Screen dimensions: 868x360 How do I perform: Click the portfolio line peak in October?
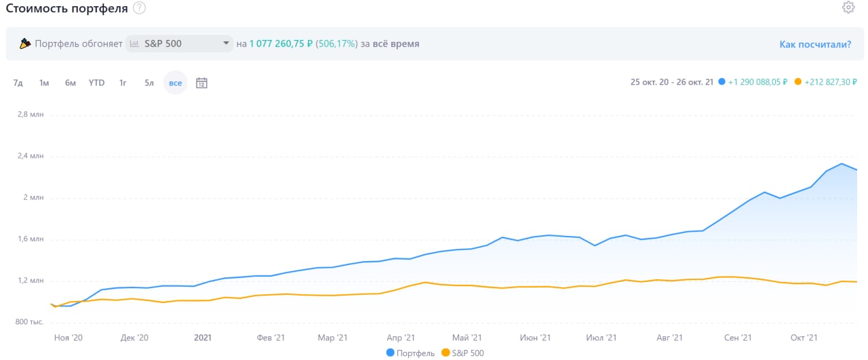[842, 163]
